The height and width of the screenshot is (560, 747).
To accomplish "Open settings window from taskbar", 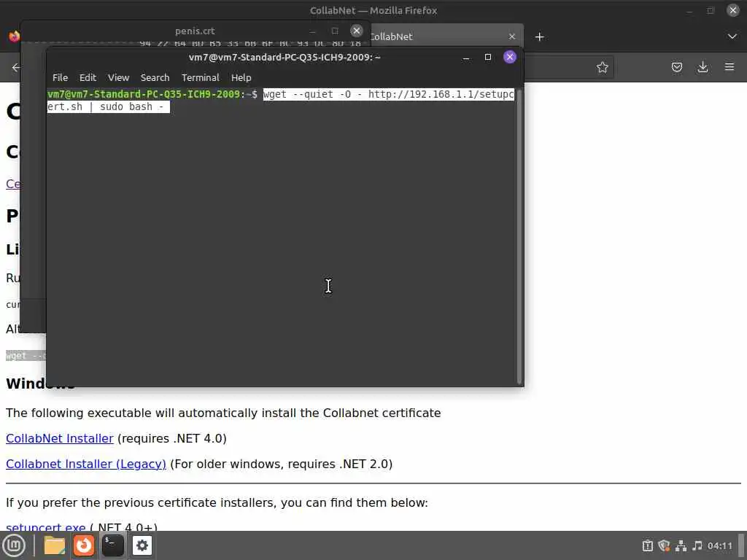I will point(142,545).
